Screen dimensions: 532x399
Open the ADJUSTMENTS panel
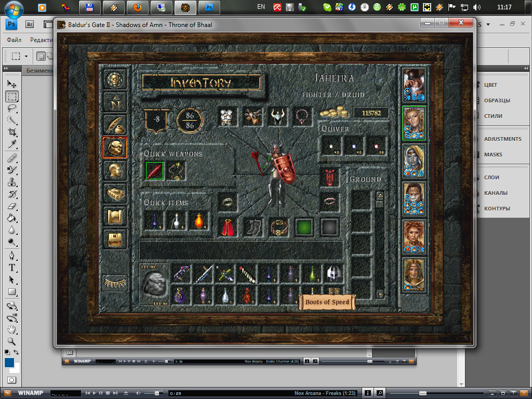[x=503, y=139]
